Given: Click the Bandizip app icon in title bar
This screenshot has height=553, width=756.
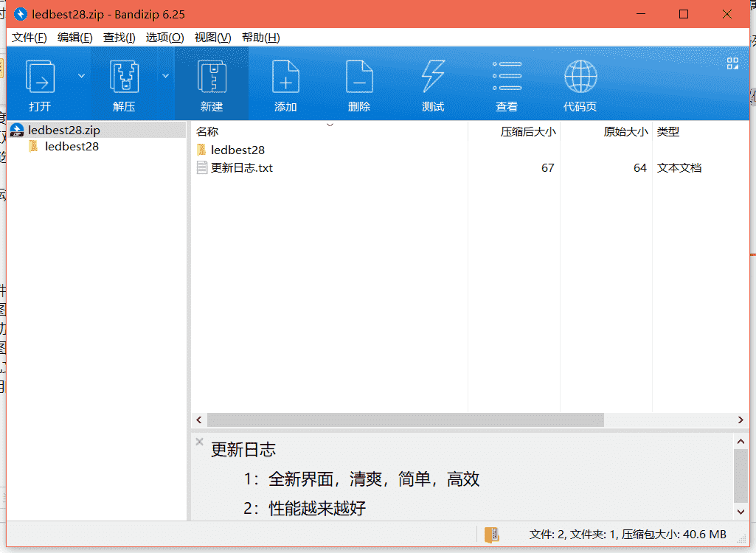Looking at the screenshot, I should [20, 14].
